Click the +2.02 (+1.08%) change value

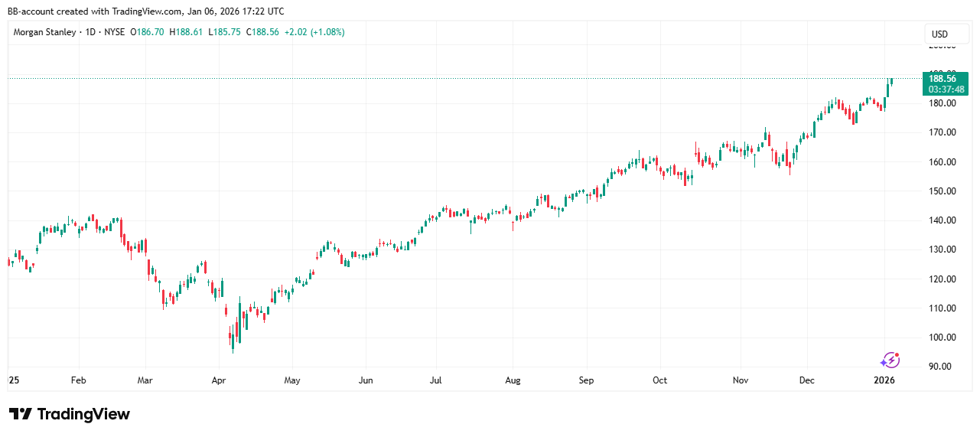tap(314, 32)
